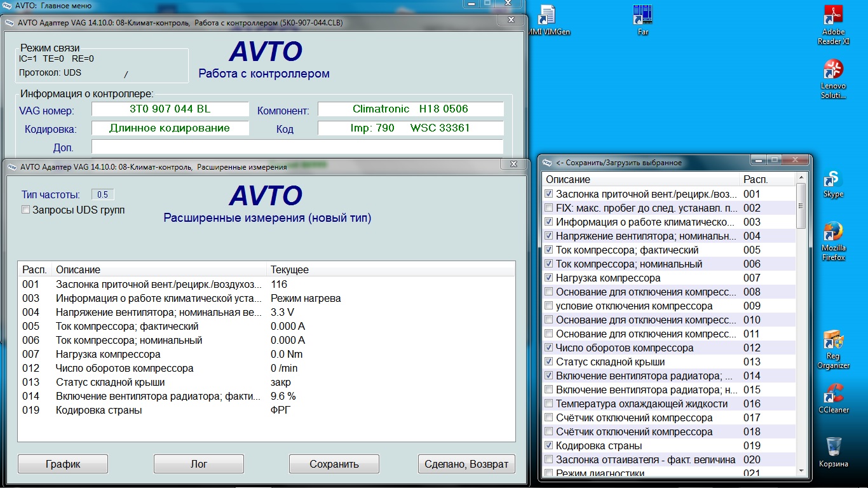The image size is (868, 488).
Task: Click the График button
Action: [62, 464]
